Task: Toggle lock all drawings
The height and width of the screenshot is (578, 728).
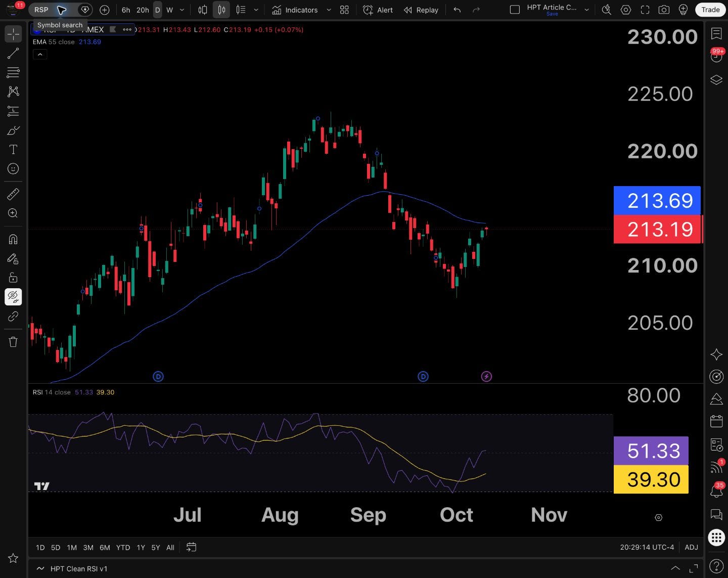Action: tap(13, 277)
